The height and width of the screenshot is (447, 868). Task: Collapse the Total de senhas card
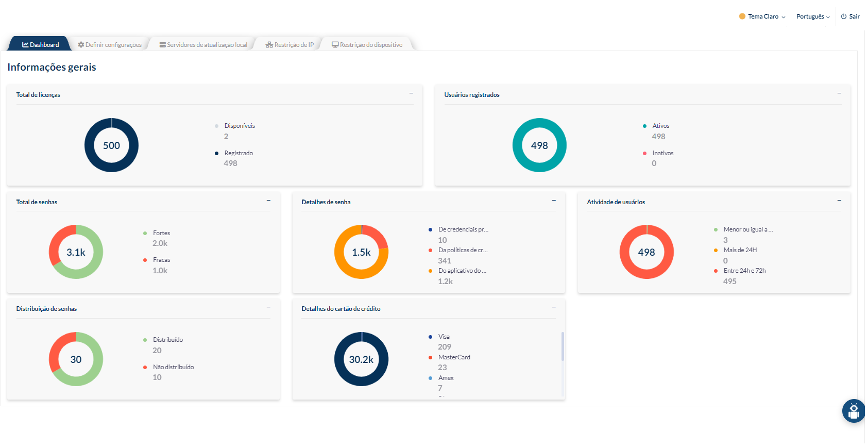268,201
